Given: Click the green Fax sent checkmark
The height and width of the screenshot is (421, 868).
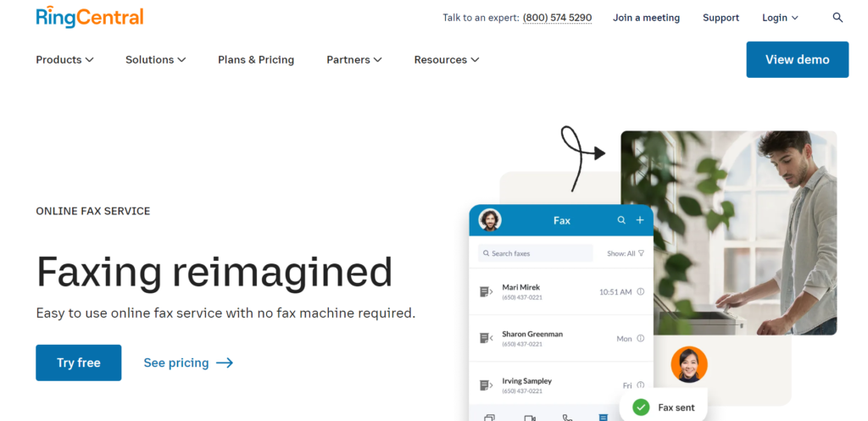Looking at the screenshot, I should pyautogui.click(x=641, y=407).
